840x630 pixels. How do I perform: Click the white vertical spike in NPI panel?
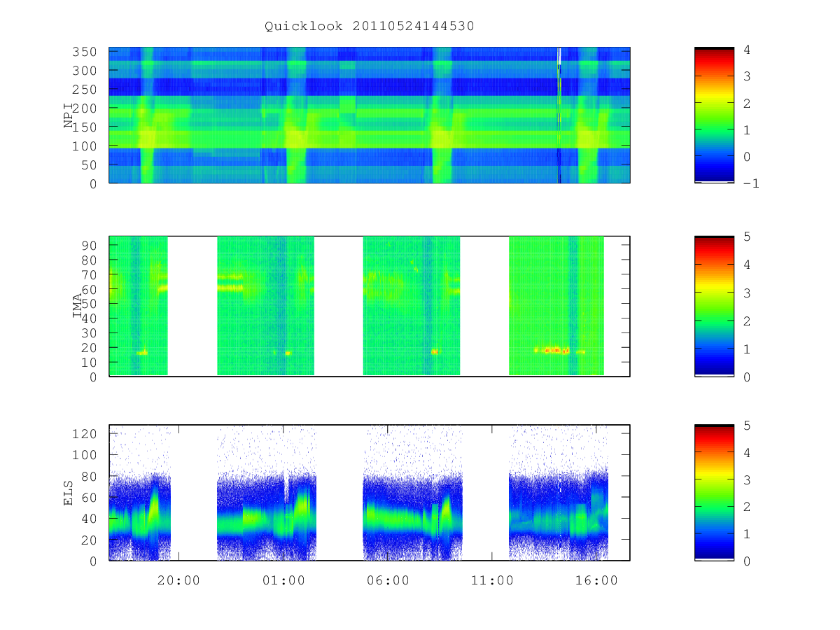click(x=559, y=115)
